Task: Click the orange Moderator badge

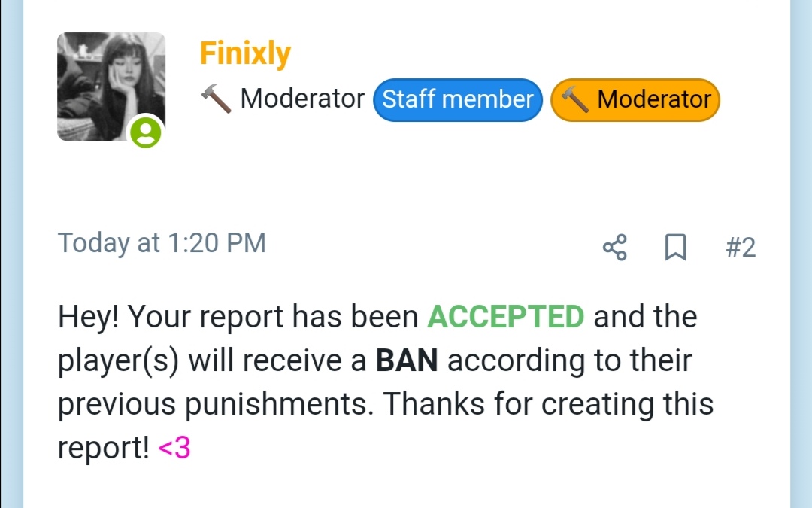Action: (x=635, y=99)
